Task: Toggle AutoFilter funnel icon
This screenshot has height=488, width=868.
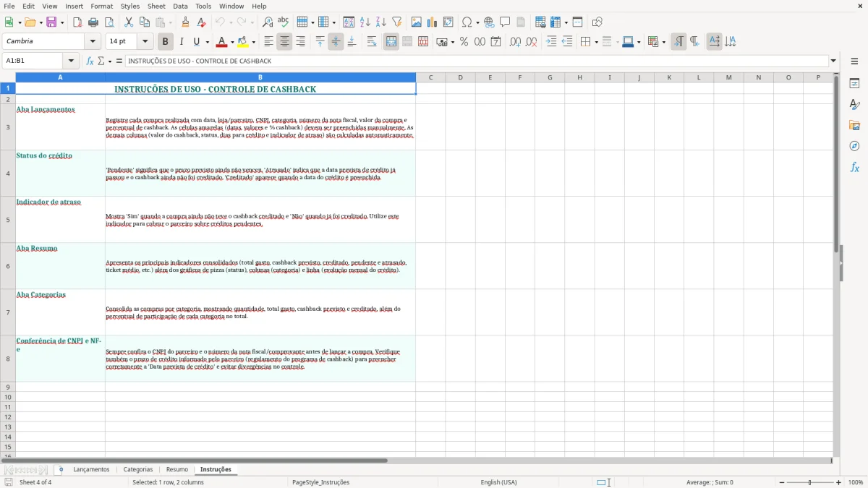Action: [x=396, y=22]
